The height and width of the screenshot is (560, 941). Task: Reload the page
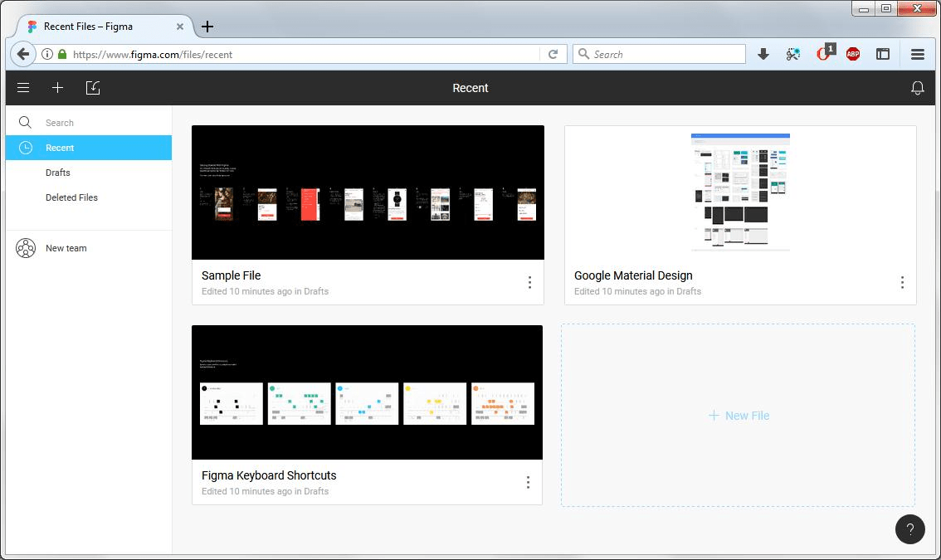coord(553,54)
